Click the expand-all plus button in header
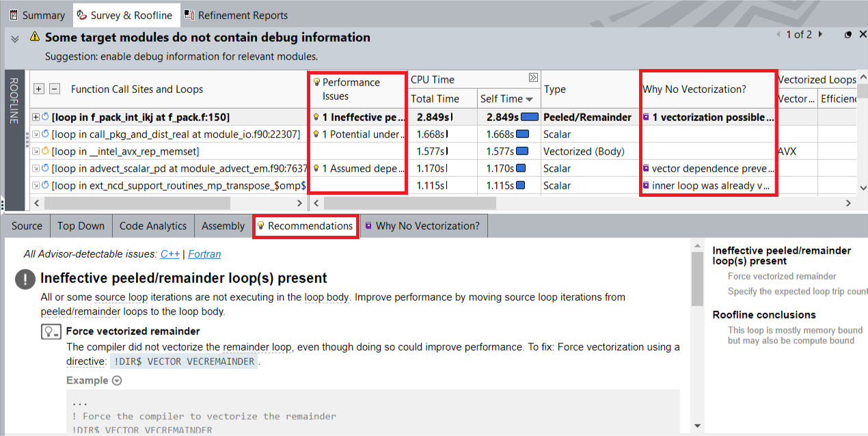Viewport: 868px width, 436px height. pyautogui.click(x=39, y=89)
